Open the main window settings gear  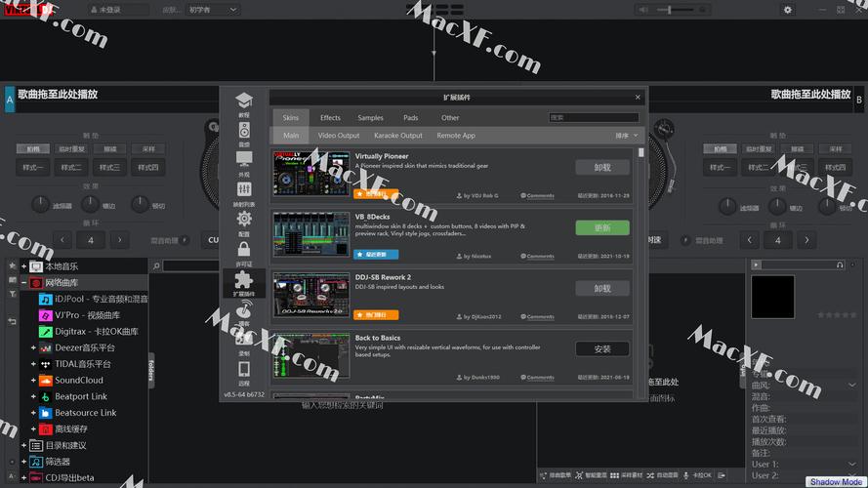point(787,10)
